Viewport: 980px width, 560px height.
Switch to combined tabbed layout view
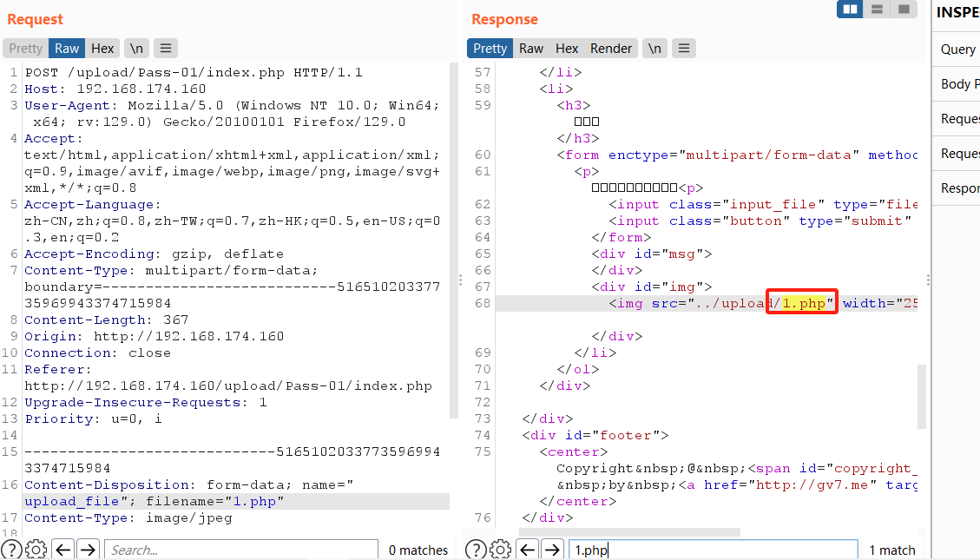(x=904, y=10)
